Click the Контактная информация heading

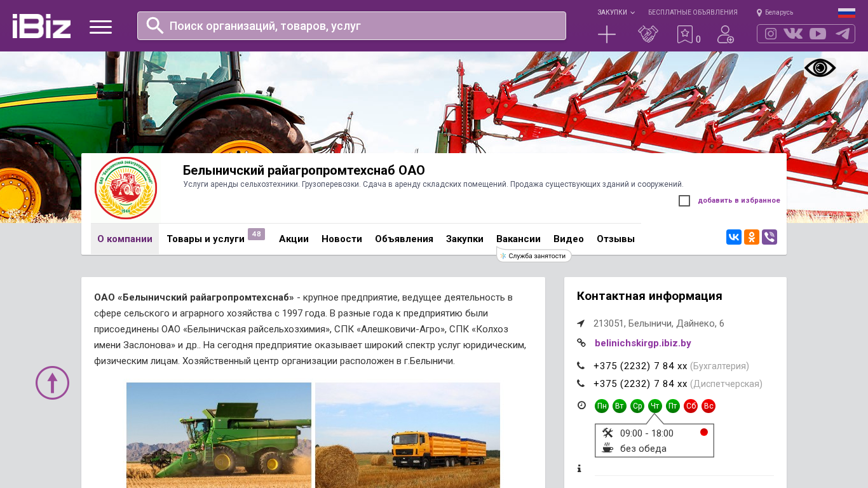click(649, 296)
